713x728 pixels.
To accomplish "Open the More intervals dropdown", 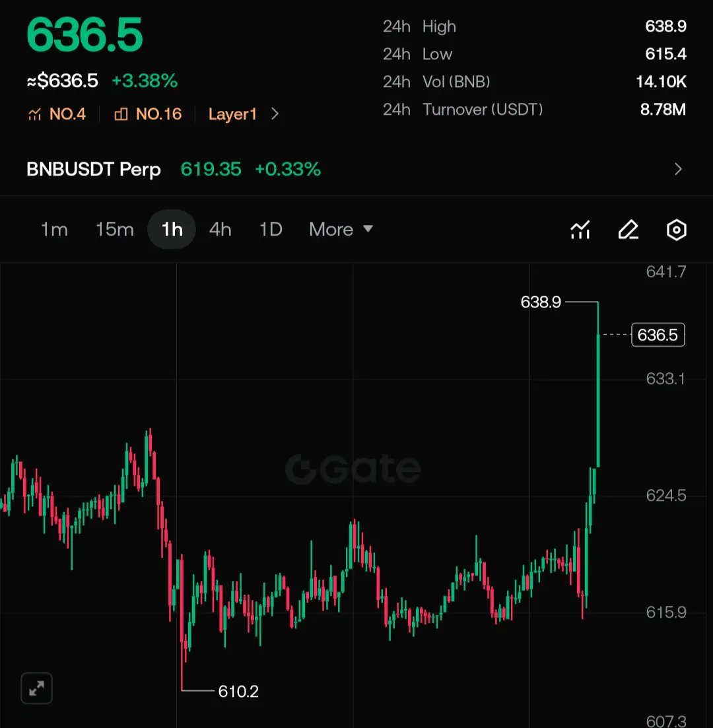I will click(341, 230).
